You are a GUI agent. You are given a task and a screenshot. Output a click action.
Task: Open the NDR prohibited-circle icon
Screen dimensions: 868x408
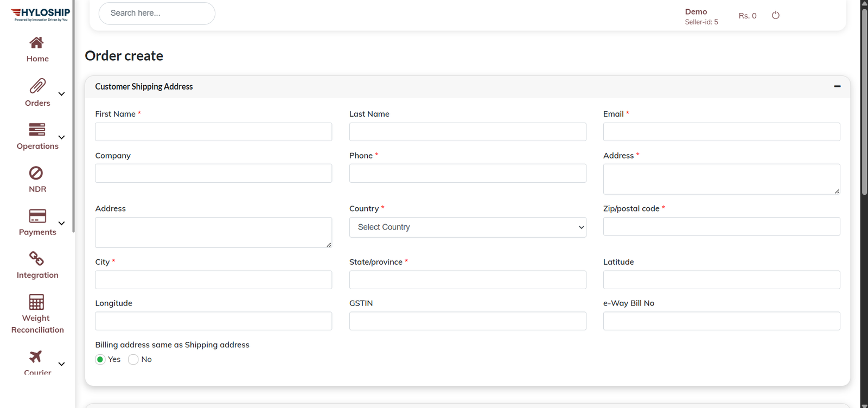[x=36, y=173]
